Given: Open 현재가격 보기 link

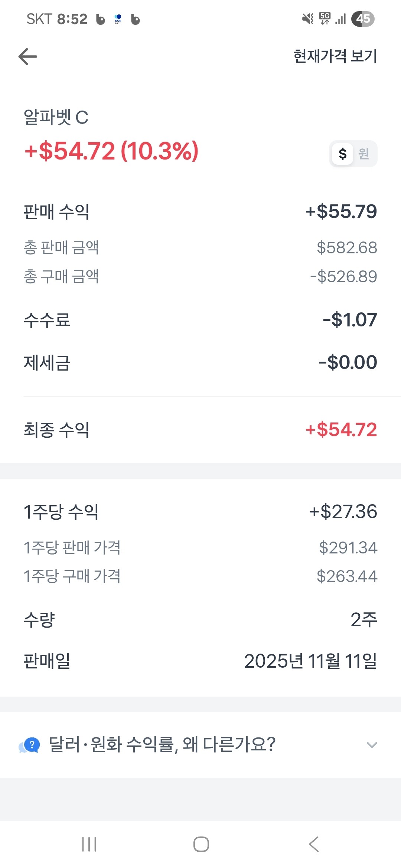Looking at the screenshot, I should point(335,56).
